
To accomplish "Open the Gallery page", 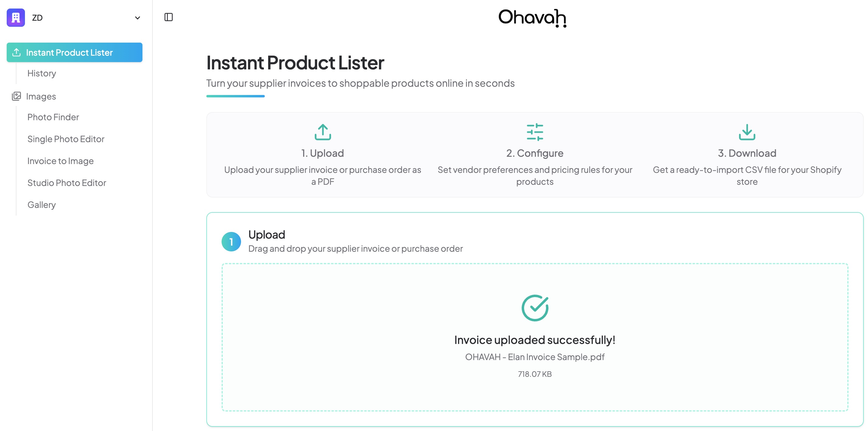I will pos(41,205).
